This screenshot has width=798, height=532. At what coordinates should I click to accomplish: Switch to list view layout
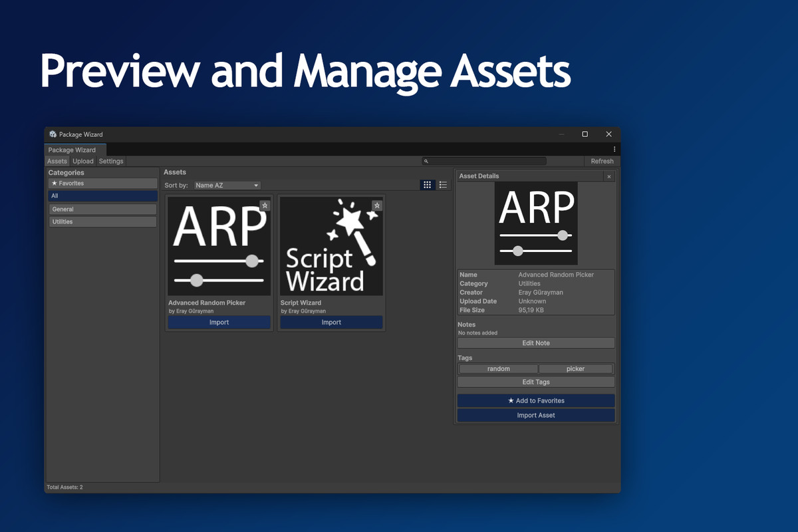(x=444, y=185)
